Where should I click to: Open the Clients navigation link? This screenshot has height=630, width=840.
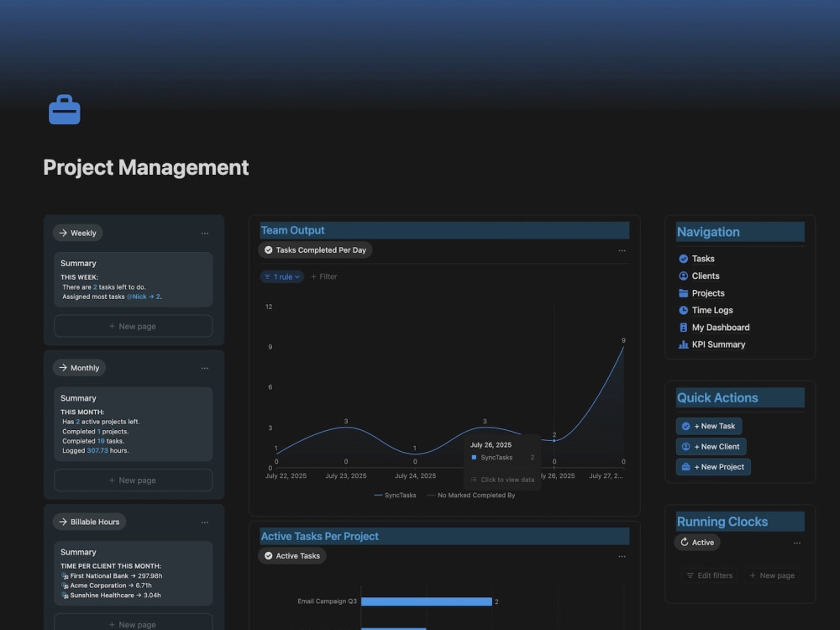705,276
